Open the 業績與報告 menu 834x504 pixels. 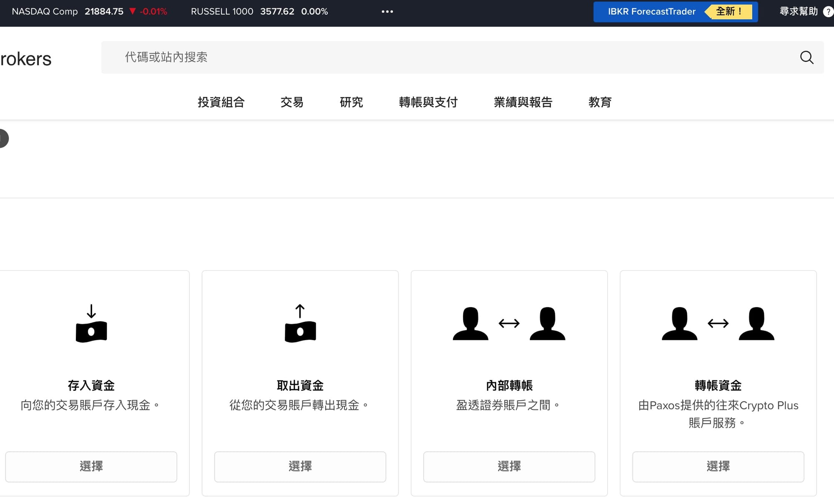coord(523,102)
